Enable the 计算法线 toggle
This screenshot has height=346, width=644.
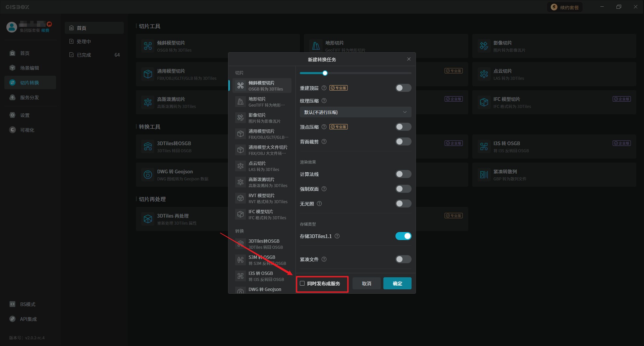[x=403, y=174]
